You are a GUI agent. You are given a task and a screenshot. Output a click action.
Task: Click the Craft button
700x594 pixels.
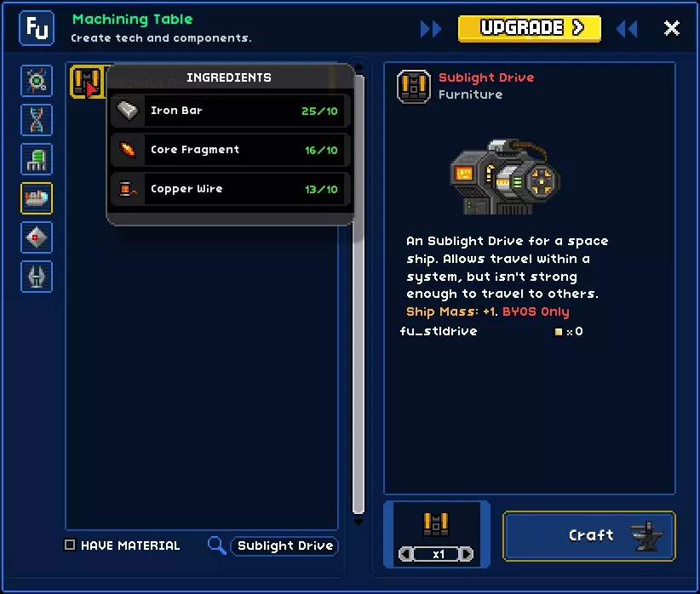tap(588, 535)
